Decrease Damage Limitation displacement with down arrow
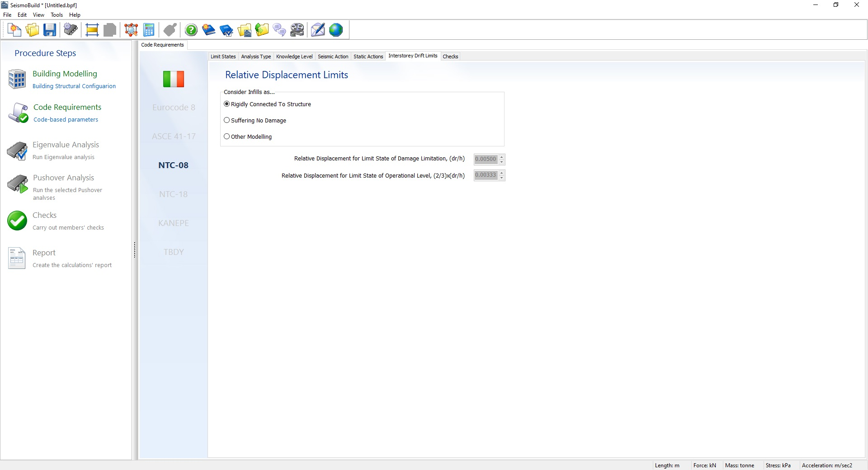 [x=502, y=162]
